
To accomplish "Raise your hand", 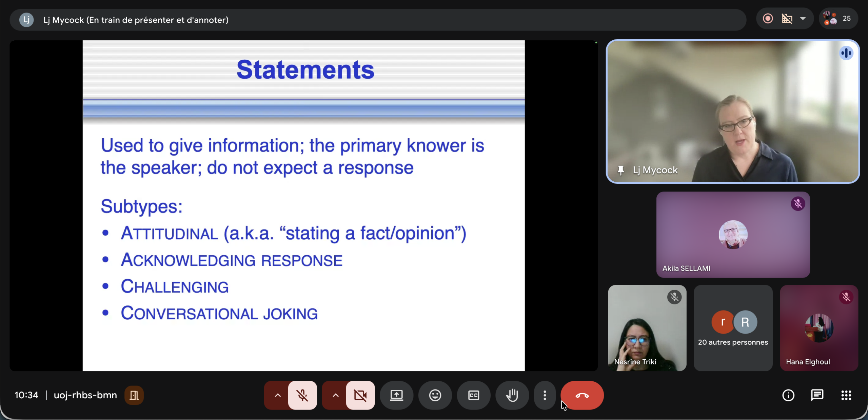I will [512, 395].
